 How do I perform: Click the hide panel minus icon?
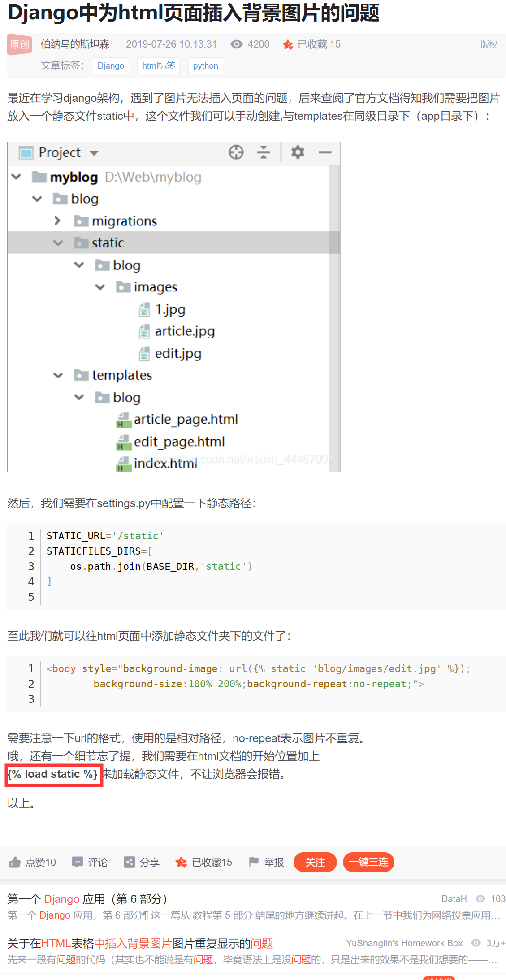(x=325, y=152)
